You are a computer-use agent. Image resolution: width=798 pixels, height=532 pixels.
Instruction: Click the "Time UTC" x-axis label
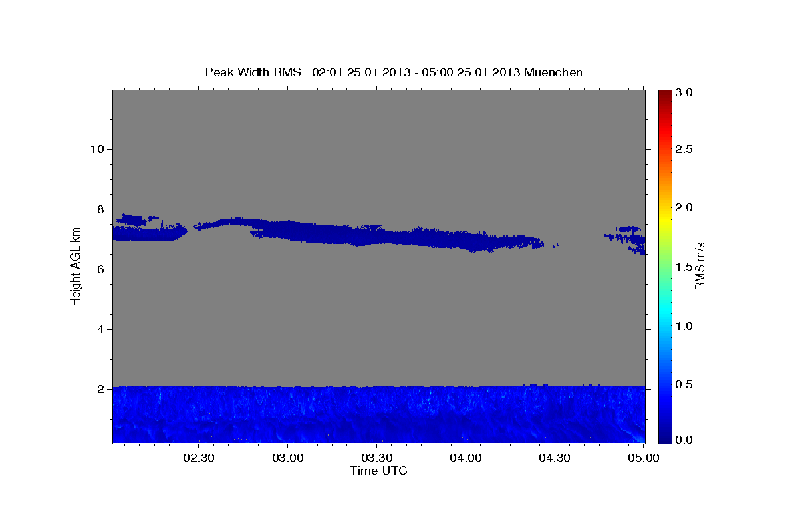click(x=378, y=471)
